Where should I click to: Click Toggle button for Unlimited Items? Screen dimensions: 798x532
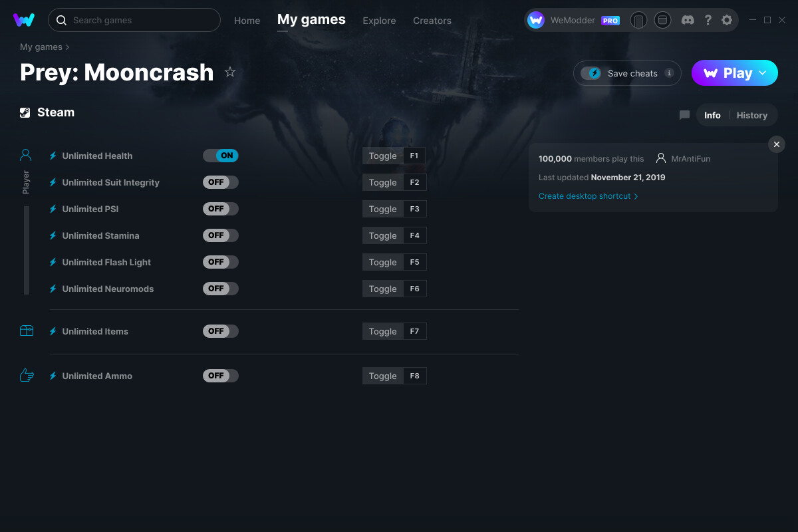(x=382, y=331)
